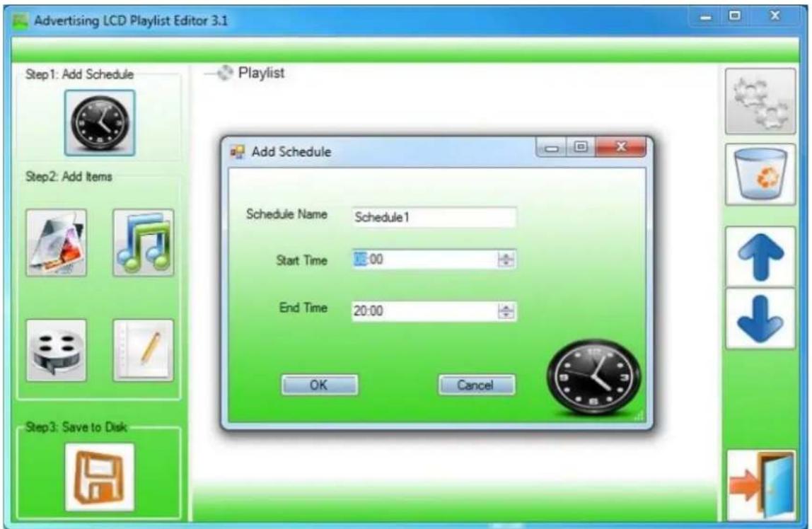The image size is (812, 529).
Task: Focus the Schedule Name input field
Action: pos(434,217)
